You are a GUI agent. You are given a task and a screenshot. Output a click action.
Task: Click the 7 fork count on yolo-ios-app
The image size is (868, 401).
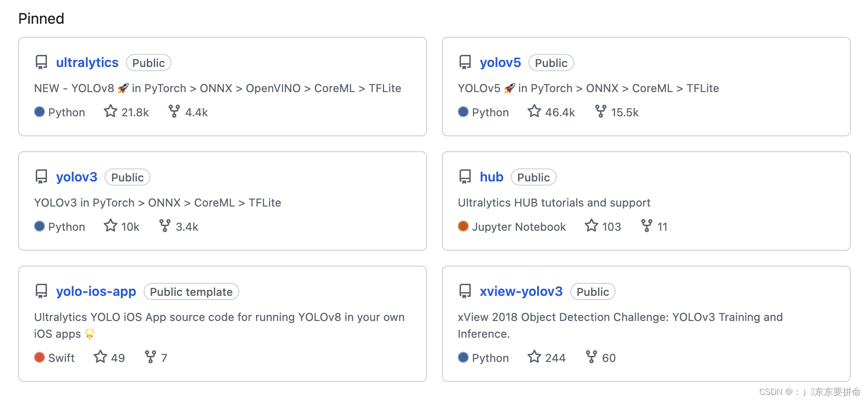click(x=164, y=358)
